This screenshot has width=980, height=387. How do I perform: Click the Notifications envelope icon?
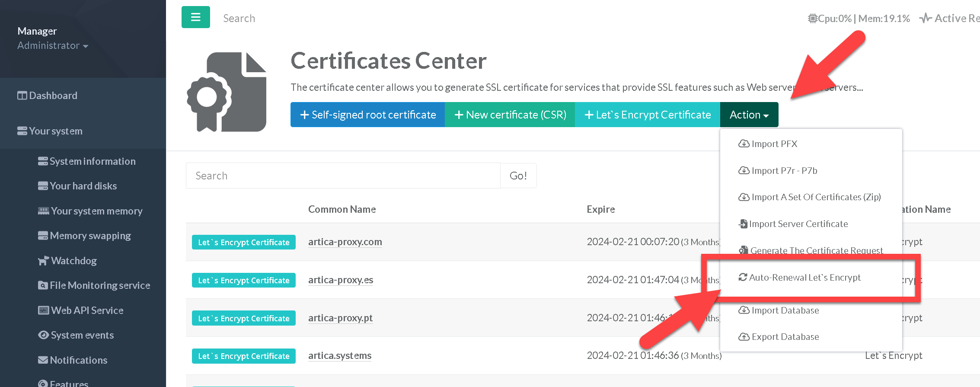(43, 360)
